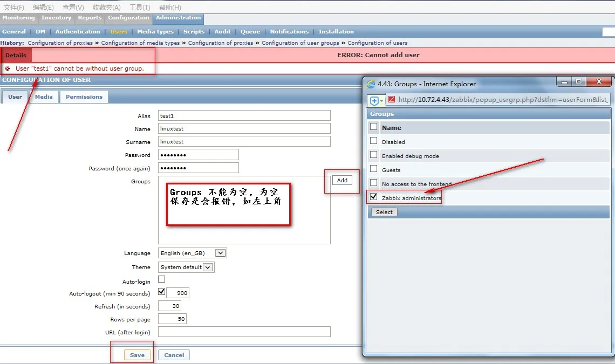This screenshot has height=364, width=615.
Task: Click the Internet Explorer logo in popup title
Action: [371, 84]
